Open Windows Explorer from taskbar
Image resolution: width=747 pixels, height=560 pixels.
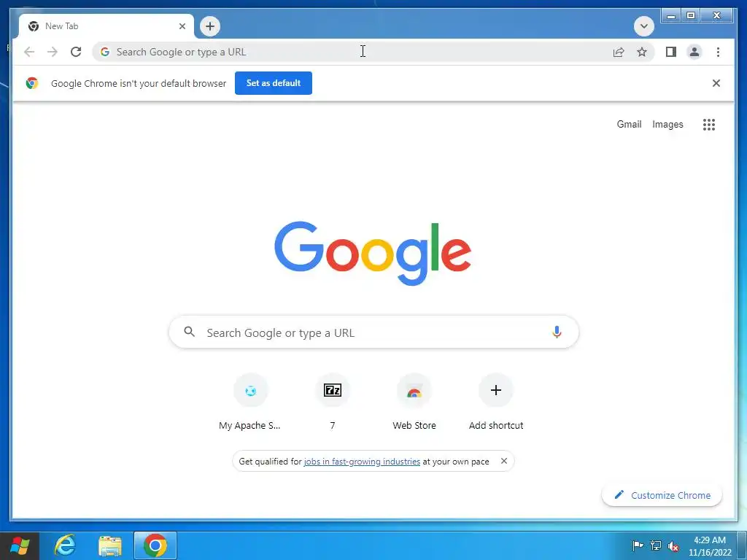(x=110, y=545)
